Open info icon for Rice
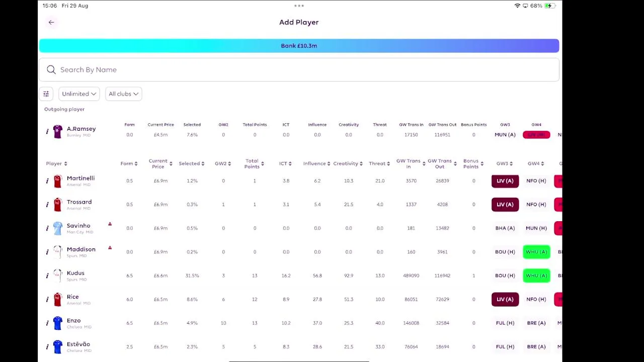This screenshot has width=644, height=362. [47, 300]
